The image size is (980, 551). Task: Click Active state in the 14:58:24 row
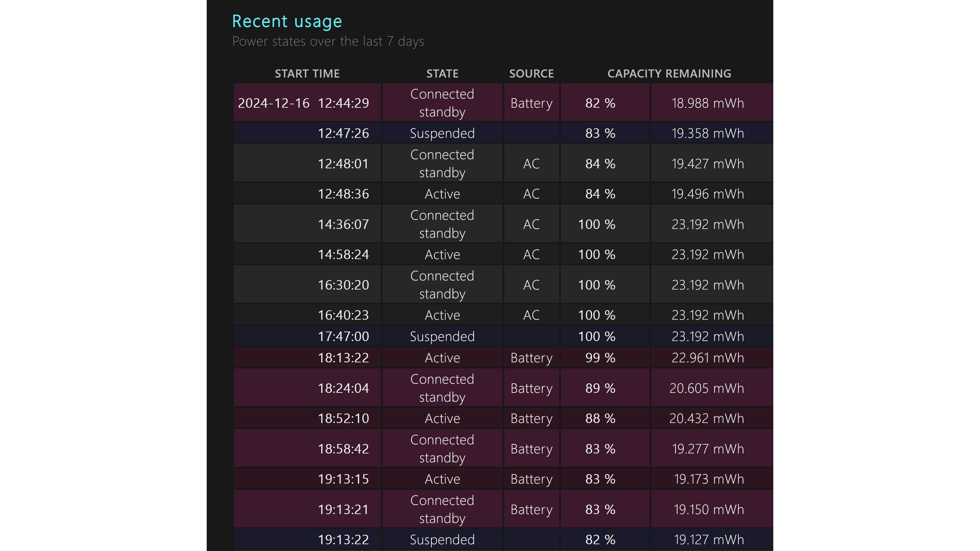(x=442, y=254)
